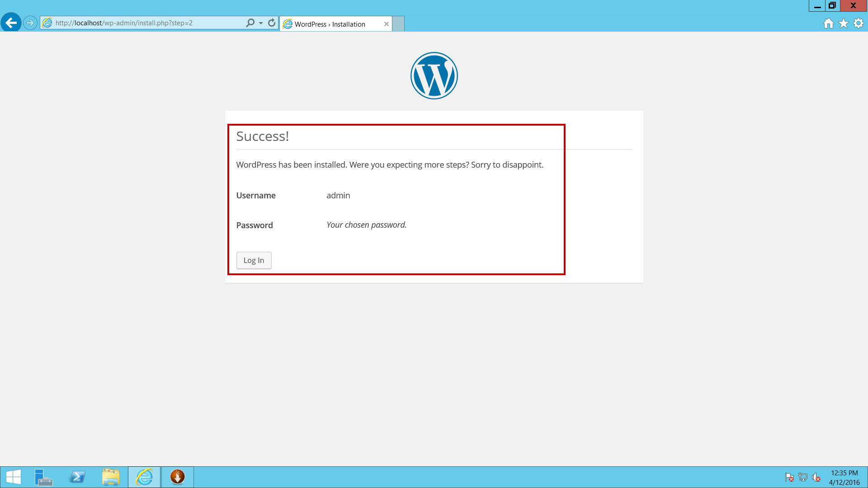
Task: Click 'WordPress has been installed' sentence
Action: [x=390, y=165]
